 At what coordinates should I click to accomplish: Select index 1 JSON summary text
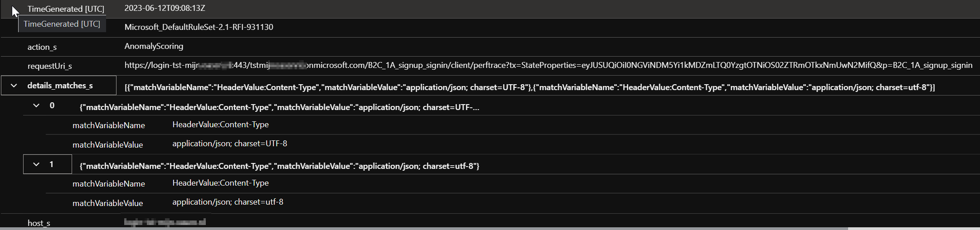point(279,166)
